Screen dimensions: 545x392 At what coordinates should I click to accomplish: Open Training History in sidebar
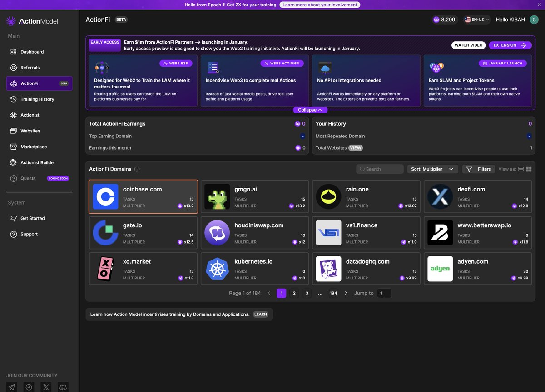tap(39, 99)
